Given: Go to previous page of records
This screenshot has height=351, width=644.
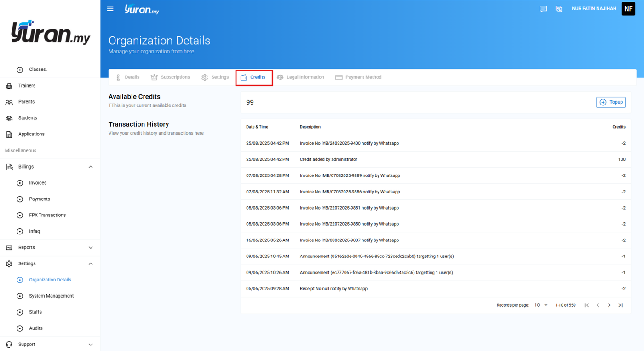Looking at the screenshot, I should 598,305.
